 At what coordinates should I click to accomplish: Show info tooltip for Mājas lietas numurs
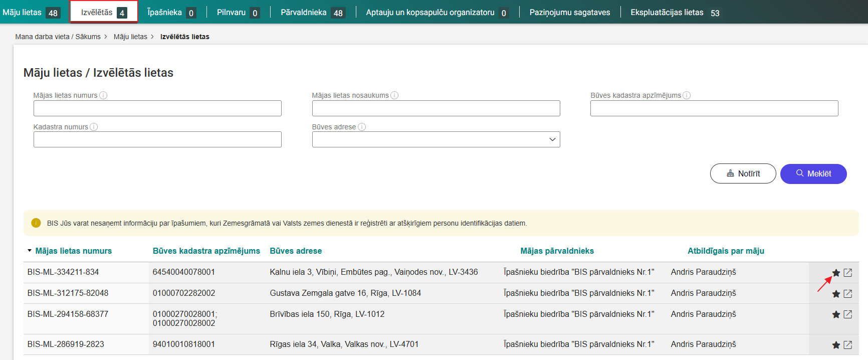(x=103, y=95)
